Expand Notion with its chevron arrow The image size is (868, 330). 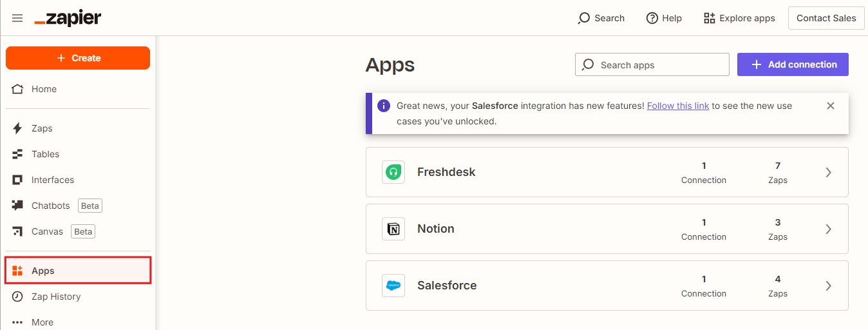(x=829, y=229)
